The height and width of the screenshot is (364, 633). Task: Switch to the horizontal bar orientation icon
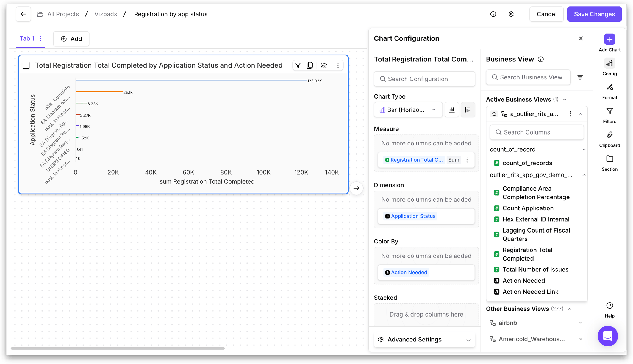pyautogui.click(x=468, y=110)
